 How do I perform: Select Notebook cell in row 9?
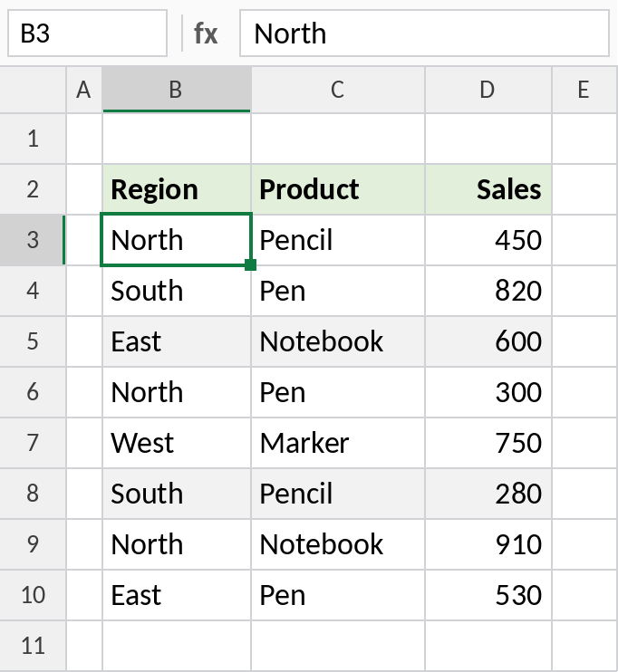[x=338, y=544]
